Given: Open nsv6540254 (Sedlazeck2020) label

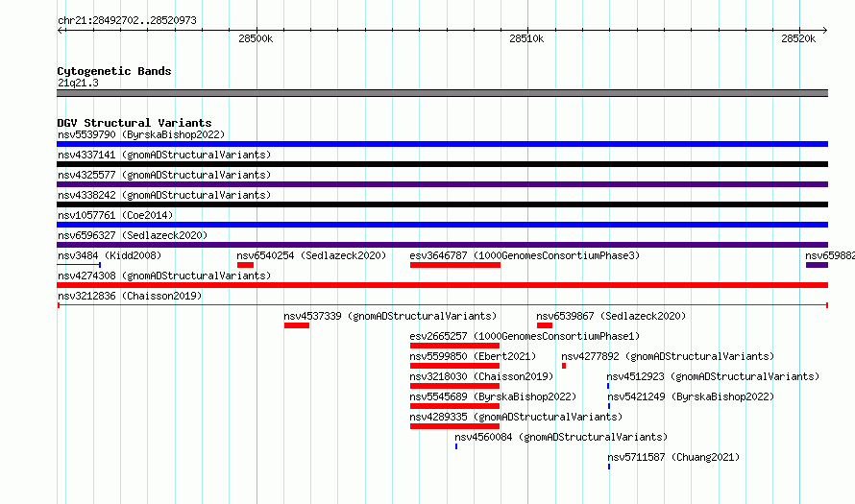Looking at the screenshot, I should tap(311, 255).
